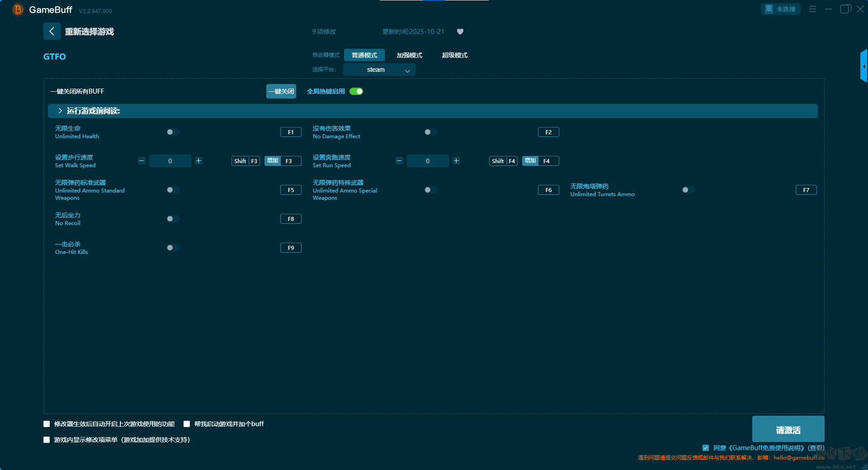Expand the 运行游戏前阅读 section
The width and height of the screenshot is (868, 470).
point(60,111)
